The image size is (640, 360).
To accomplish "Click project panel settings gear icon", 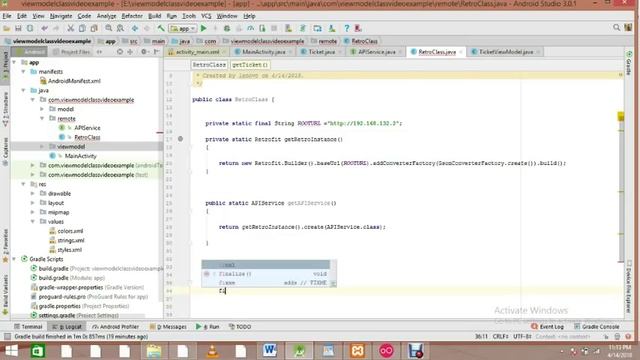I will click(x=144, y=52).
